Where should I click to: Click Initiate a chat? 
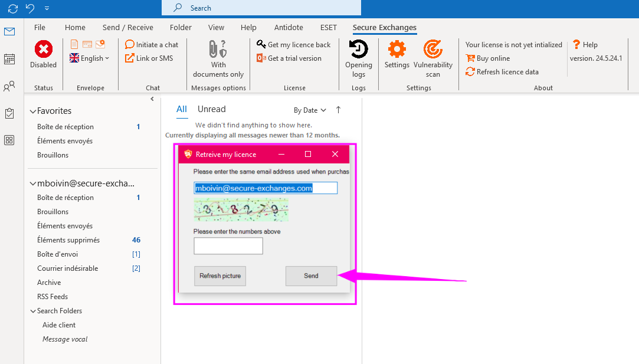point(152,44)
